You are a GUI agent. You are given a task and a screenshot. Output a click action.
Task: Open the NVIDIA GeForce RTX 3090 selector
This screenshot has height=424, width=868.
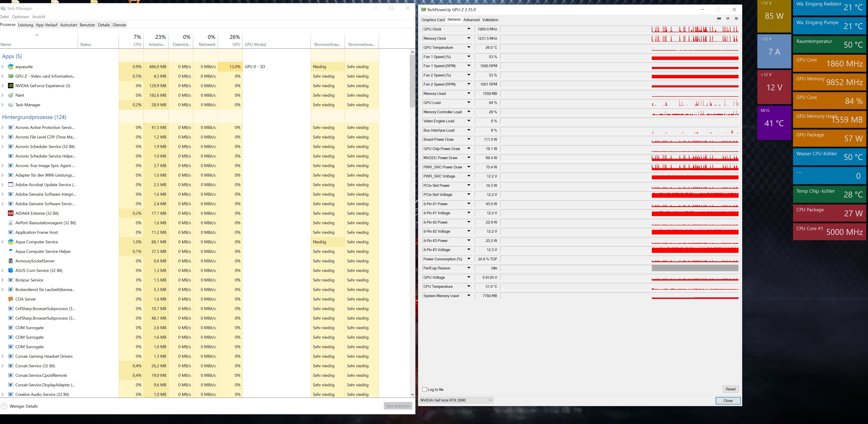click(x=456, y=400)
